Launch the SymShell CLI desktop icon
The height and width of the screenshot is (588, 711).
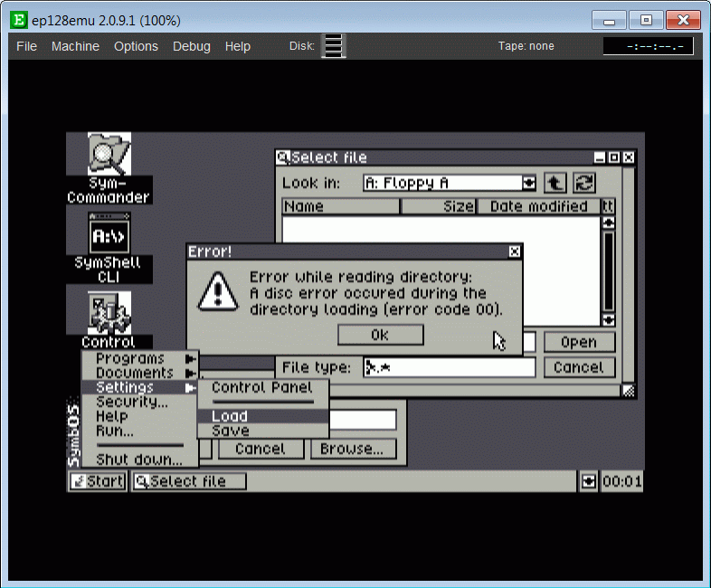click(x=109, y=235)
